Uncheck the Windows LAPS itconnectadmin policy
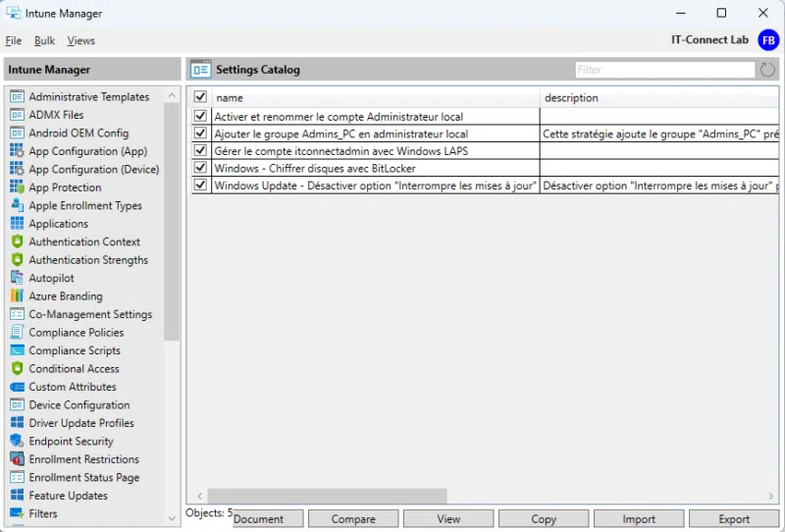This screenshot has height=532, width=785. pos(201,151)
